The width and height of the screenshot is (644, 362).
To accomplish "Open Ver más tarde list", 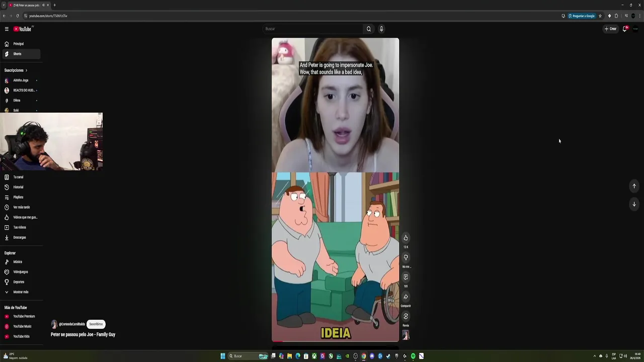I will tap(21, 207).
